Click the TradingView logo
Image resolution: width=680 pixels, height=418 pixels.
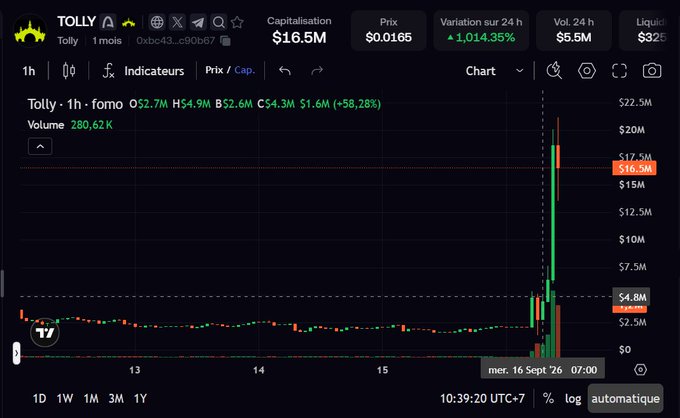(45, 333)
